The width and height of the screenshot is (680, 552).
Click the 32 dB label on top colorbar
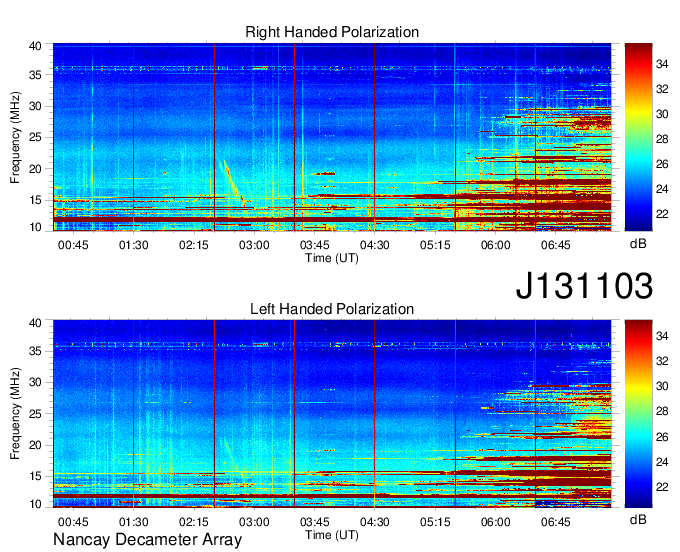point(662,89)
